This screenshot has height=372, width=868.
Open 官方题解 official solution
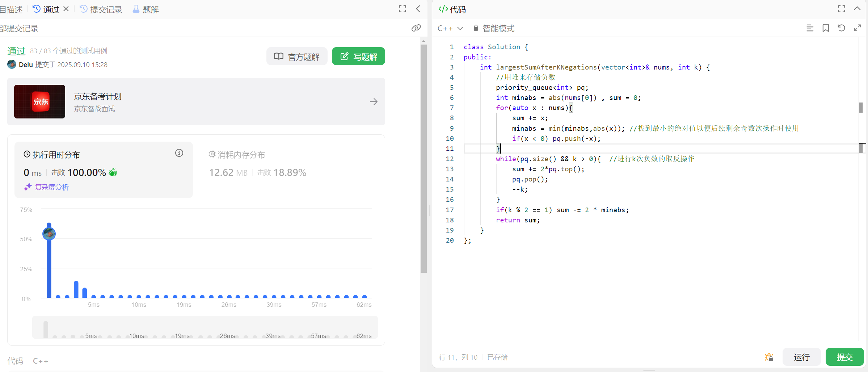[x=297, y=57]
